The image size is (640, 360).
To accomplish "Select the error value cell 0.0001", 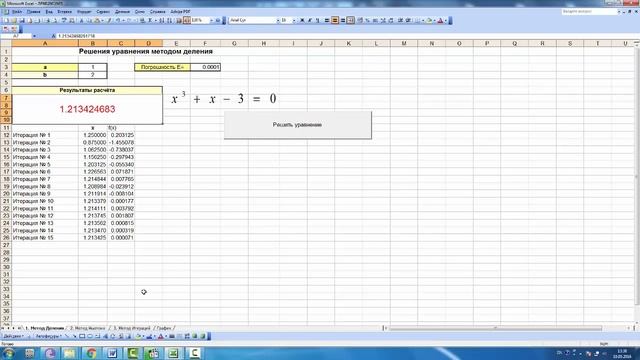I will pos(205,67).
